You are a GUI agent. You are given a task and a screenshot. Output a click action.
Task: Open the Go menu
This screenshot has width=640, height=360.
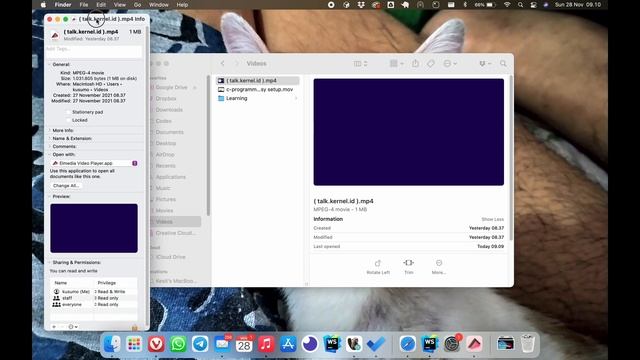click(138, 5)
